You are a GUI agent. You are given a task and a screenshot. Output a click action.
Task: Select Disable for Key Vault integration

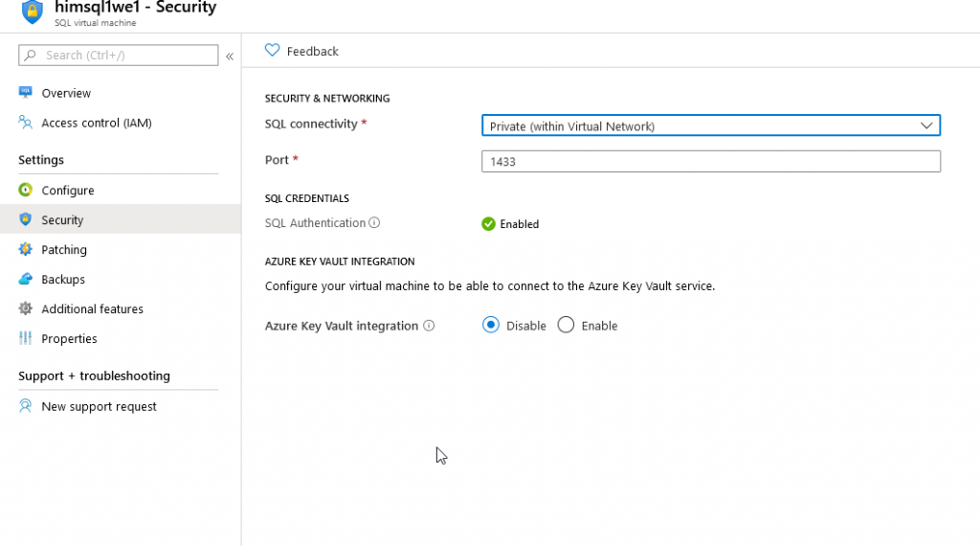click(491, 325)
